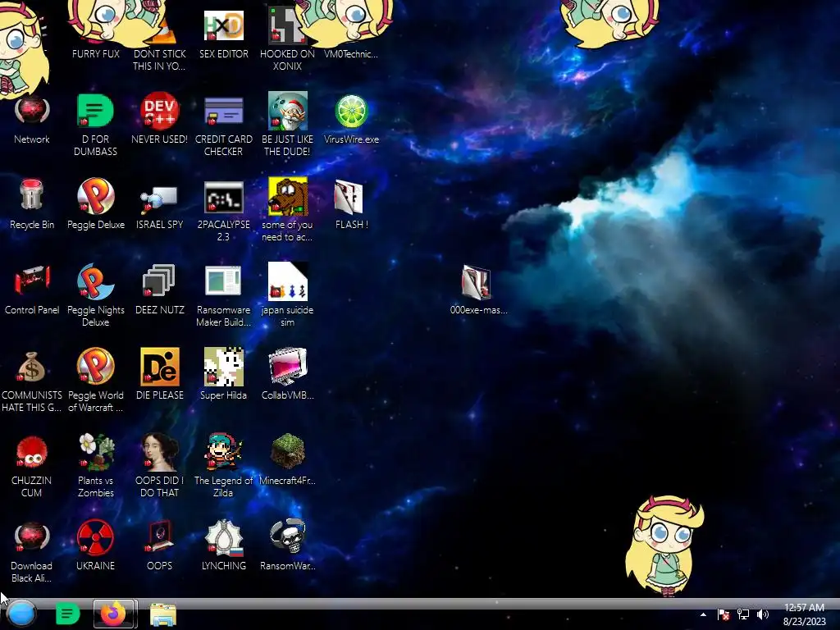Open the volume speaker tray icon

[762, 614]
